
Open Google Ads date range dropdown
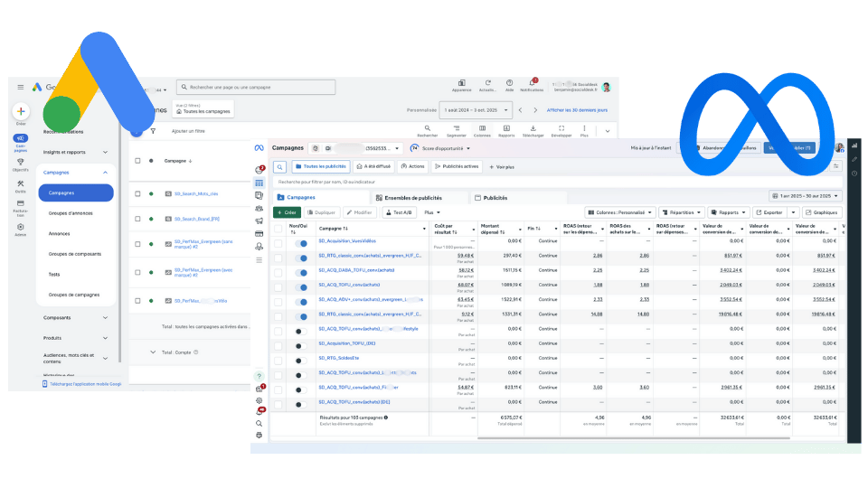tap(476, 110)
